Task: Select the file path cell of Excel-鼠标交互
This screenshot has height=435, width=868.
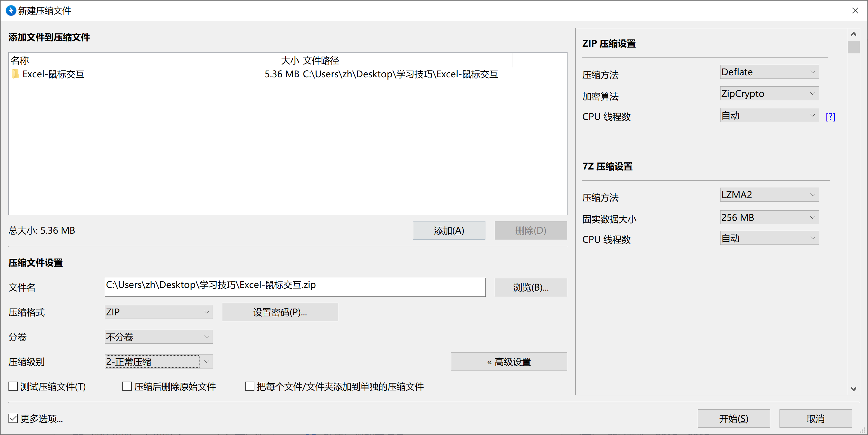Action: click(400, 74)
